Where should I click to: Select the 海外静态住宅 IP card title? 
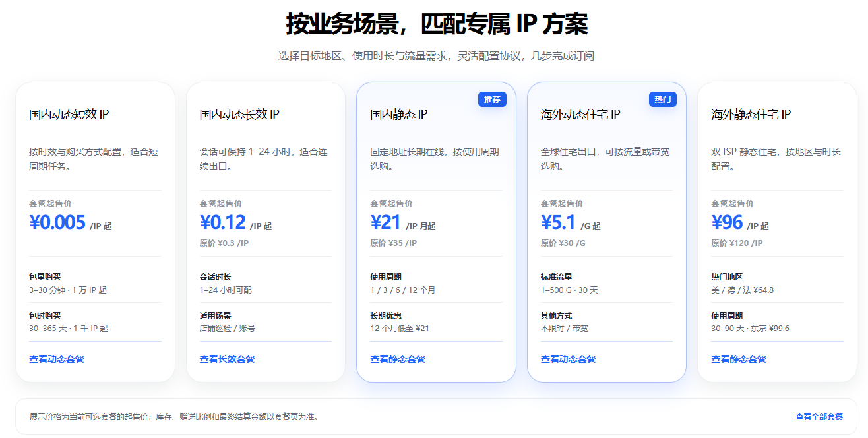(751, 115)
